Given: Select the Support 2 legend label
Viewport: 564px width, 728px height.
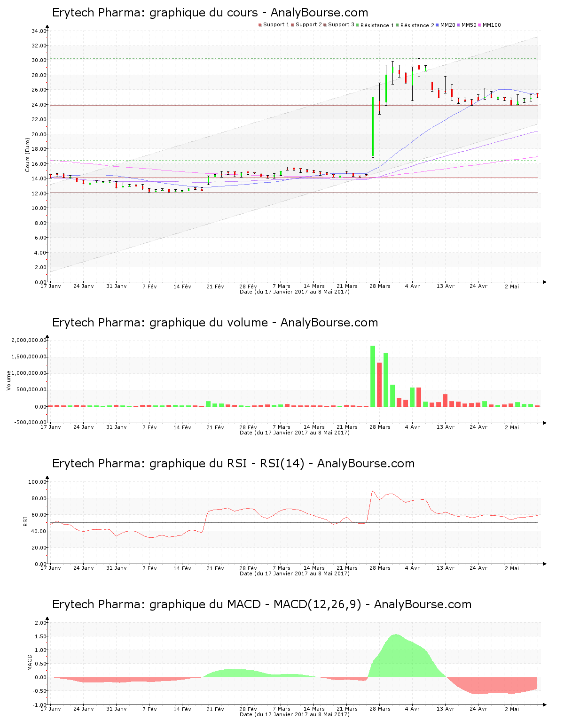Looking at the screenshot, I should click(x=309, y=25).
